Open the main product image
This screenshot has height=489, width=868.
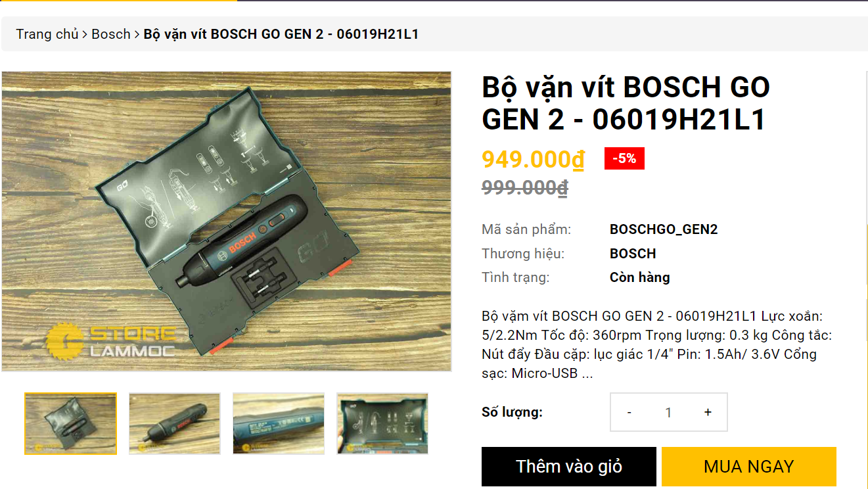pyautogui.click(x=227, y=221)
